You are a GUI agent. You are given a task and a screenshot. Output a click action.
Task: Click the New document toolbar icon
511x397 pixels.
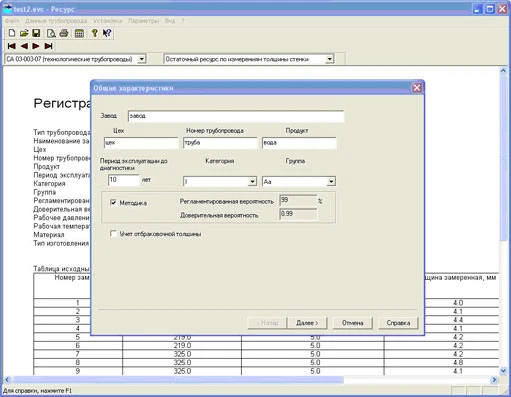coord(12,33)
